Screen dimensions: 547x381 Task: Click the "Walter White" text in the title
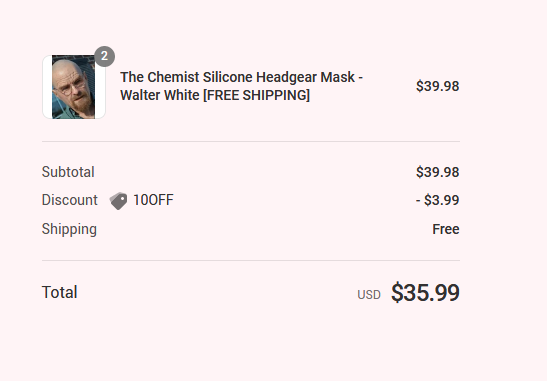coord(159,95)
